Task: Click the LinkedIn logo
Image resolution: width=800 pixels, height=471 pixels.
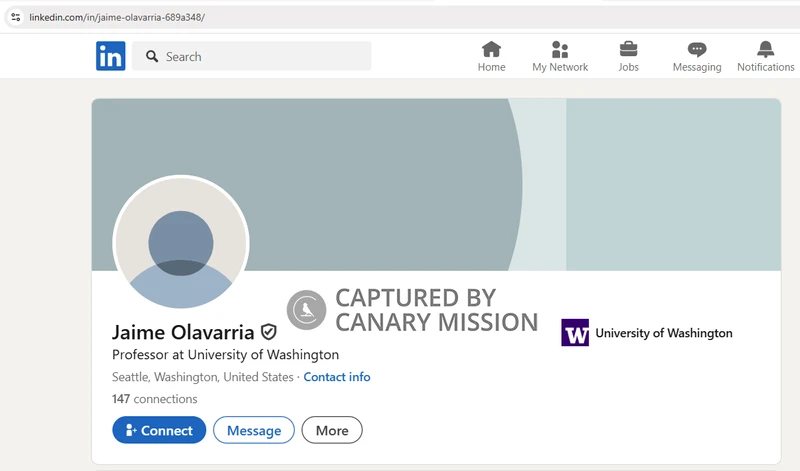Action: click(111, 56)
